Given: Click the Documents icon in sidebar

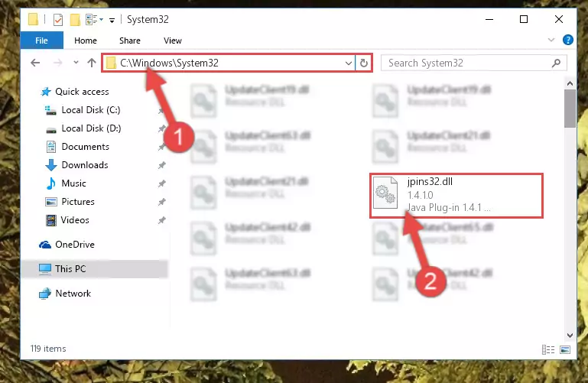Looking at the screenshot, I should [51, 147].
